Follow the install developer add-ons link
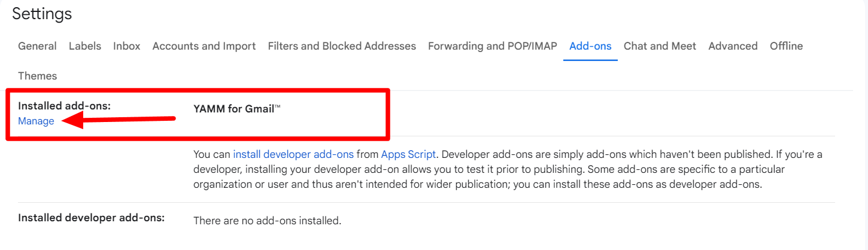This screenshot has width=868, height=250. [x=293, y=154]
